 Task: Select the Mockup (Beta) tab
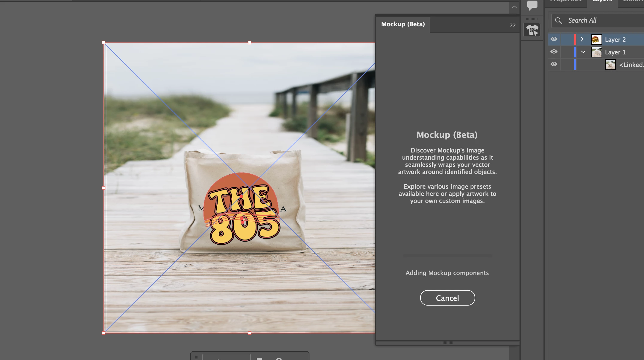pyautogui.click(x=403, y=24)
